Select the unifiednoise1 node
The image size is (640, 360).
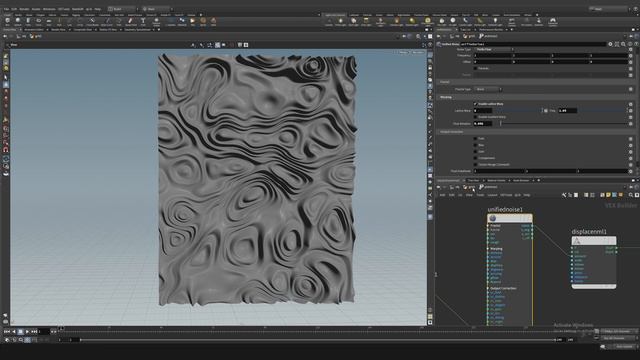click(x=510, y=218)
